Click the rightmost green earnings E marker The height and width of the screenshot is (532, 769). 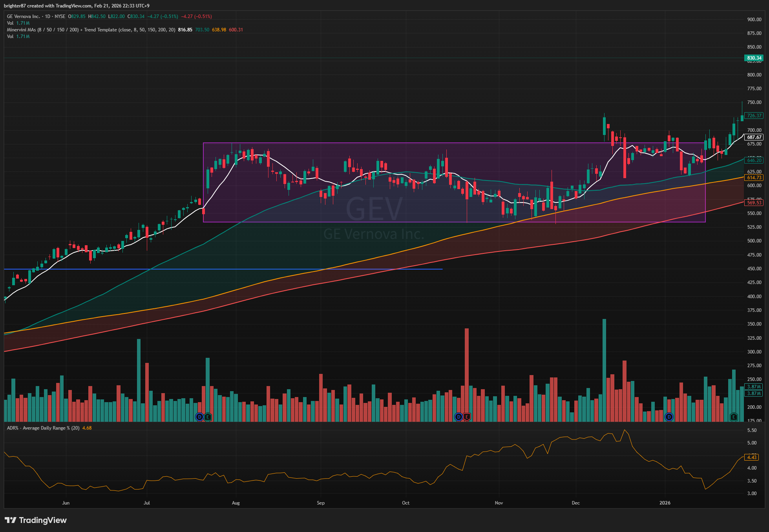coord(734,417)
